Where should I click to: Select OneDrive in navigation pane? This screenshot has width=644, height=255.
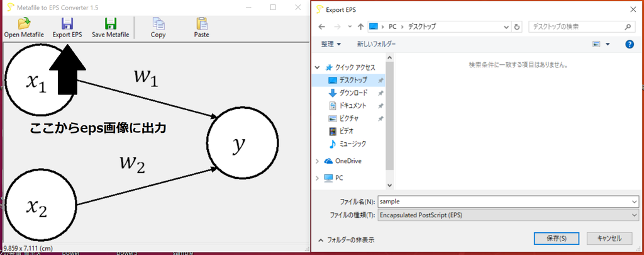[x=343, y=161]
